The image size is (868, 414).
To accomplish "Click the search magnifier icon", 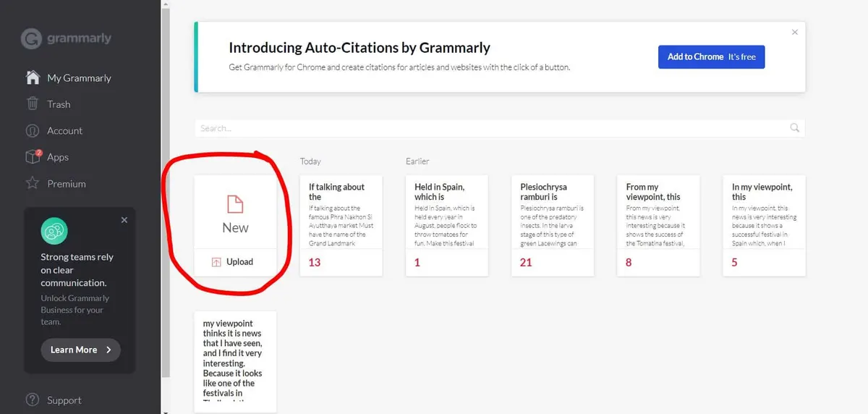I will point(795,128).
